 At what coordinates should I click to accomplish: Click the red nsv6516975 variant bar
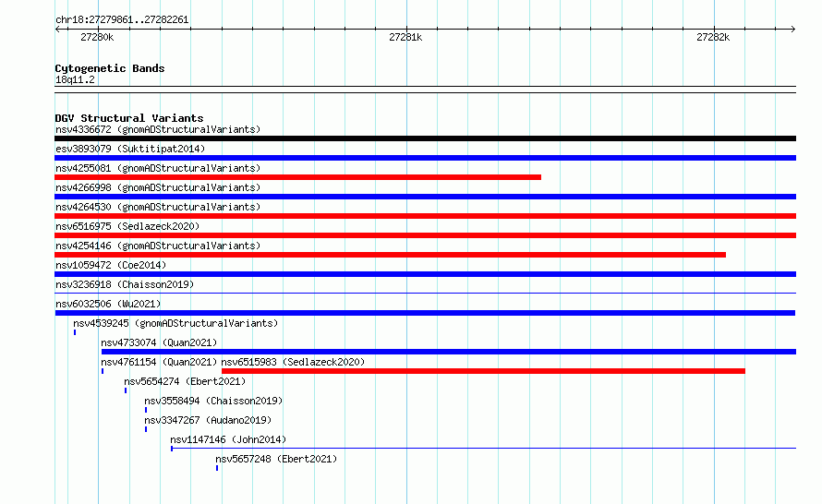pos(425,235)
